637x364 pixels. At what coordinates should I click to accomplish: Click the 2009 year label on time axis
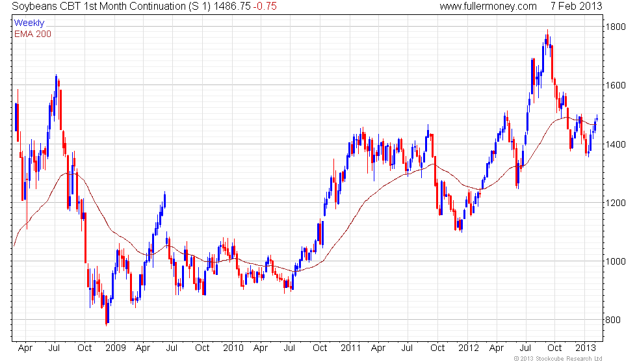click(116, 348)
